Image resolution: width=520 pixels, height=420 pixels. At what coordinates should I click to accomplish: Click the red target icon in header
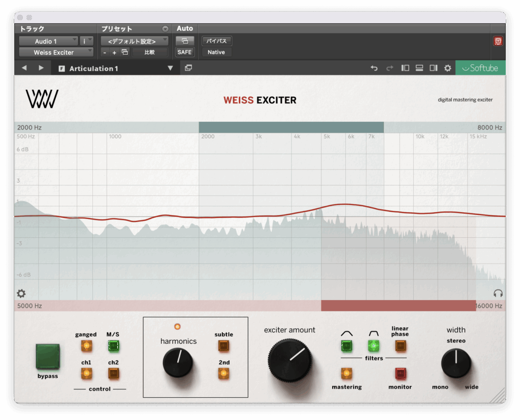pyautogui.click(x=498, y=41)
